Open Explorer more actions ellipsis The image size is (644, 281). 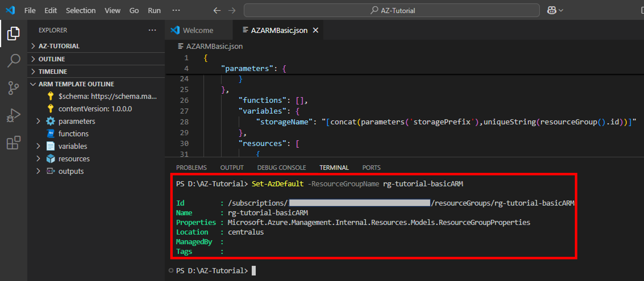click(x=152, y=30)
